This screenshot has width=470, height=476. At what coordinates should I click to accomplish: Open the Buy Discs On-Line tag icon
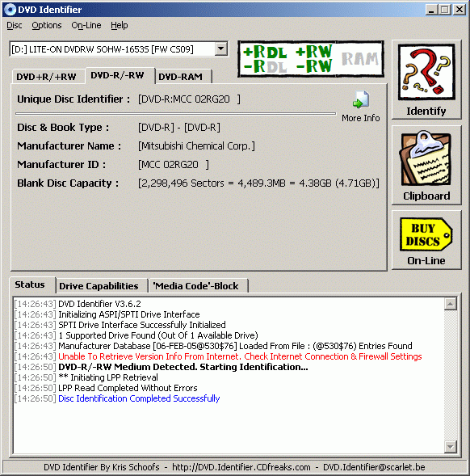pyautogui.click(x=426, y=234)
